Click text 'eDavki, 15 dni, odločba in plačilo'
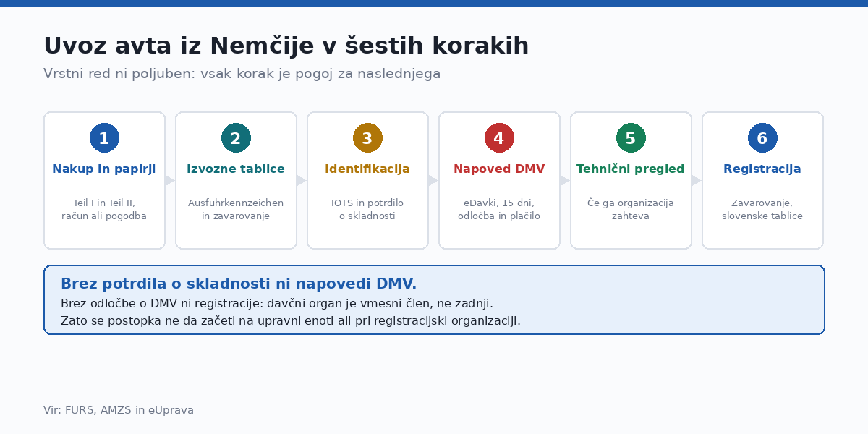 [x=499, y=210]
